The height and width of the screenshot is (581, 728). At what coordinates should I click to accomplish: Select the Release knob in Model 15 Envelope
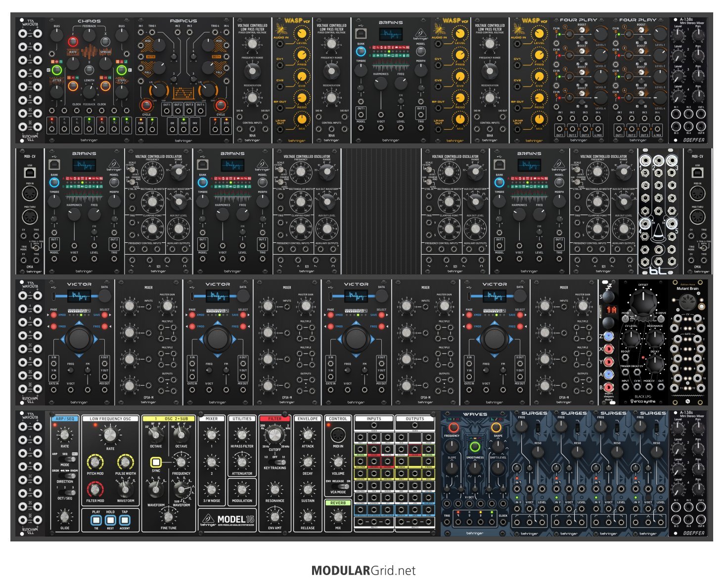[x=308, y=517]
